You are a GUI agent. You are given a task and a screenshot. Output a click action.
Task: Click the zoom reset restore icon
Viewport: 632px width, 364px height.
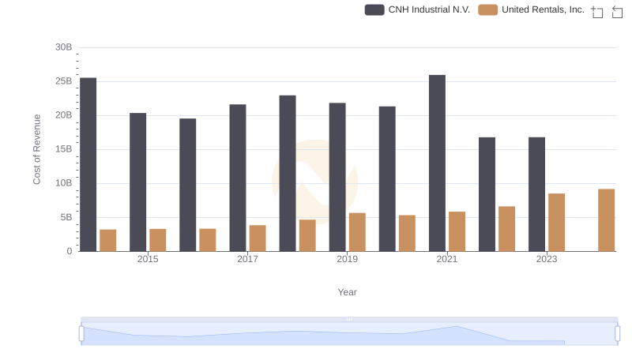point(617,12)
